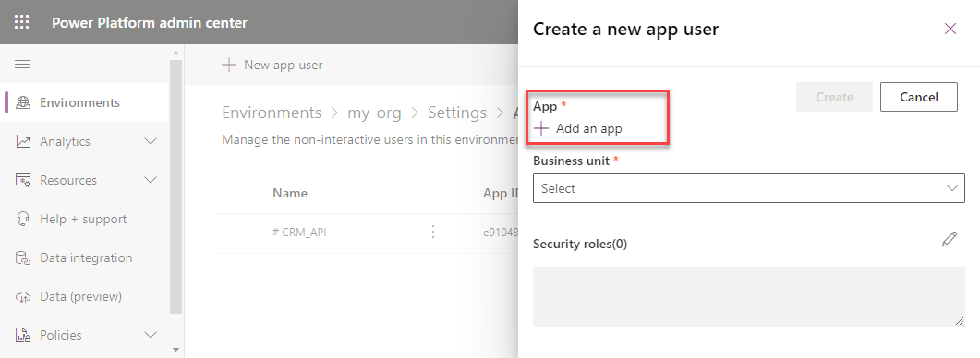Click the Policies icon in sidebar
Viewport: 980px width, 358px height.
pyautogui.click(x=23, y=336)
